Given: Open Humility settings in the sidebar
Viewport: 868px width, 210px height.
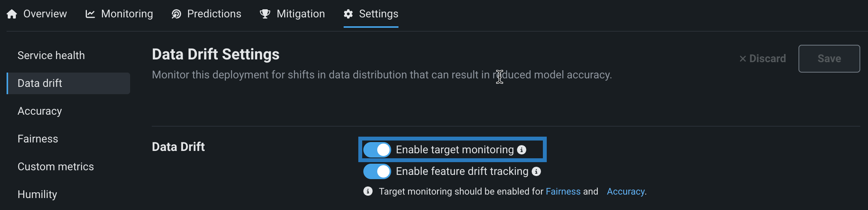Looking at the screenshot, I should tap(37, 195).
